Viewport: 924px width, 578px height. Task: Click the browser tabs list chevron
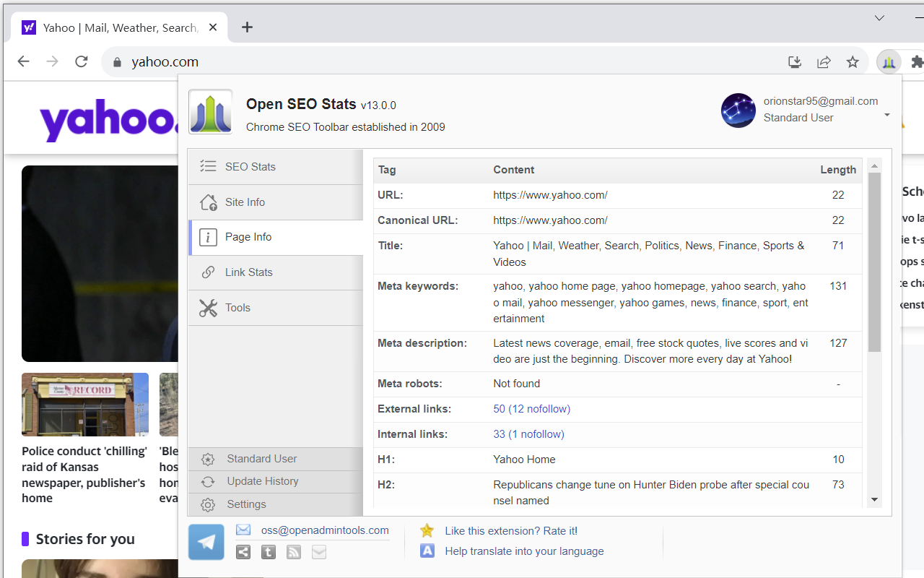[x=879, y=17]
